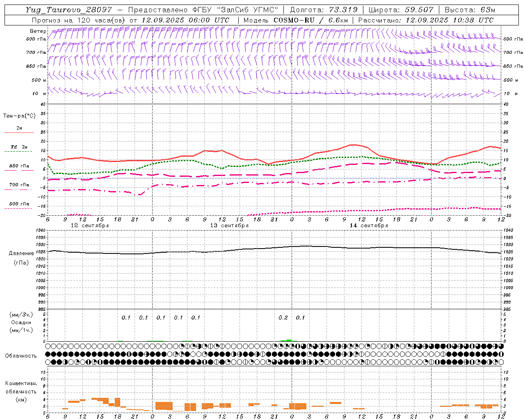Click the '12 сентября' date label

point(90,226)
